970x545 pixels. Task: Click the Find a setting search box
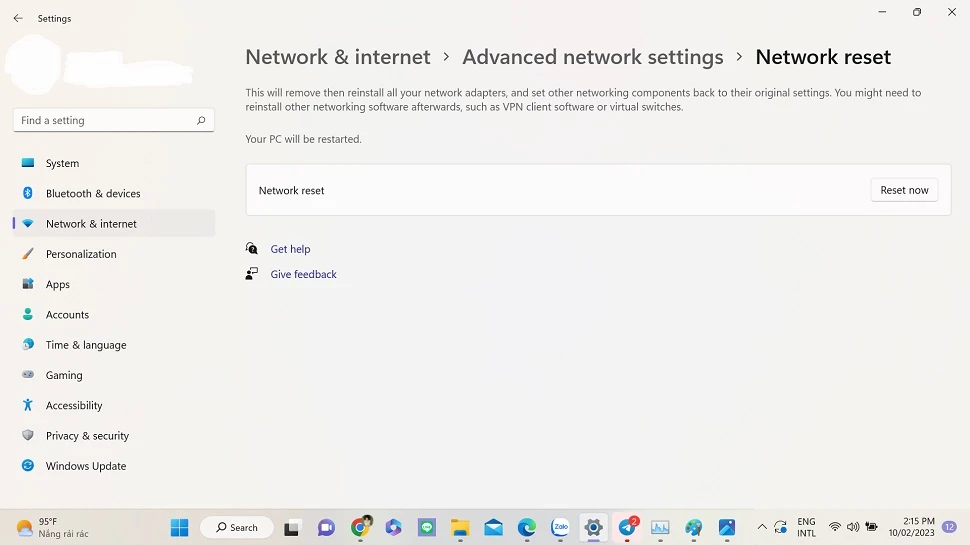click(105, 120)
